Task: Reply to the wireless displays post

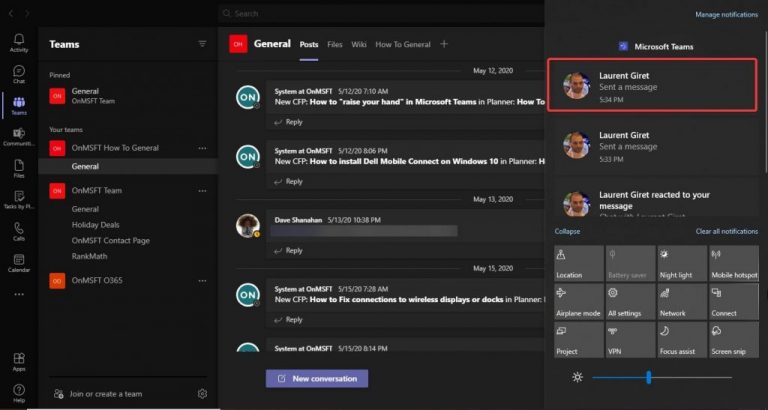Action: (x=288, y=320)
